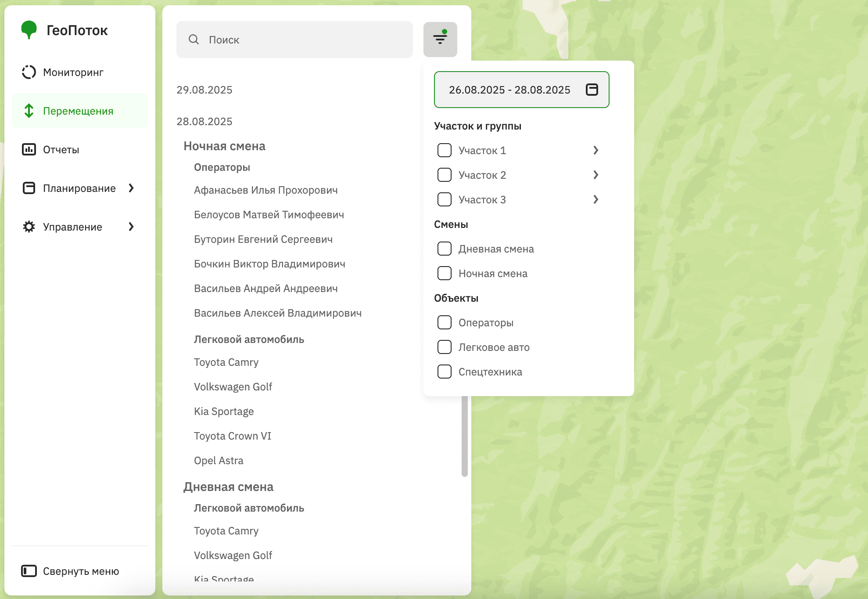Expand Участок 3 group chevron
868x599 pixels.
595,199
